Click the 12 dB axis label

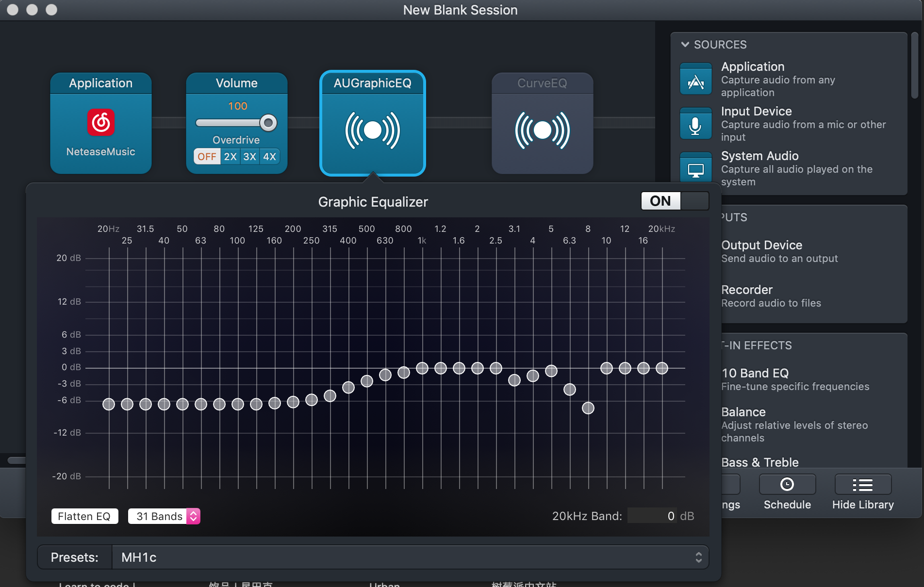click(69, 301)
